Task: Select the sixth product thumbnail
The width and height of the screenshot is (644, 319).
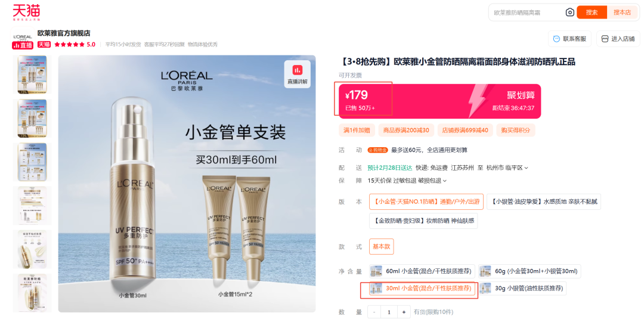Action: [x=32, y=292]
